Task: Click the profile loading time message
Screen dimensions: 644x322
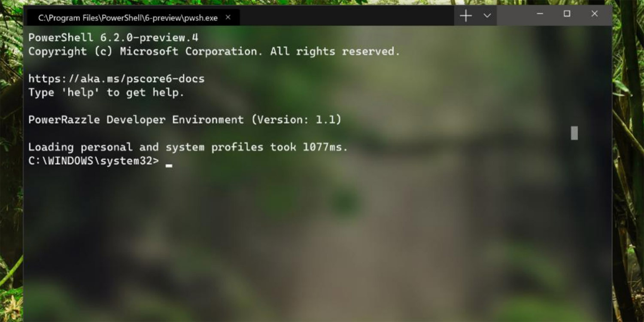Action: pyautogui.click(x=188, y=147)
